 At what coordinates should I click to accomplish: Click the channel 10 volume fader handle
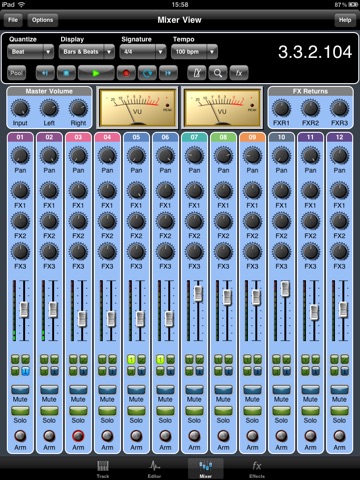[x=285, y=289]
